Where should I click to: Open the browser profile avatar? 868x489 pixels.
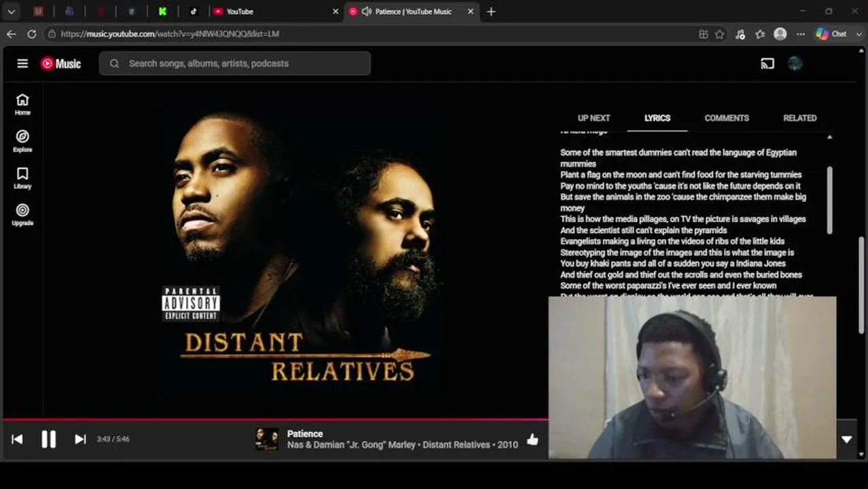pyautogui.click(x=780, y=34)
